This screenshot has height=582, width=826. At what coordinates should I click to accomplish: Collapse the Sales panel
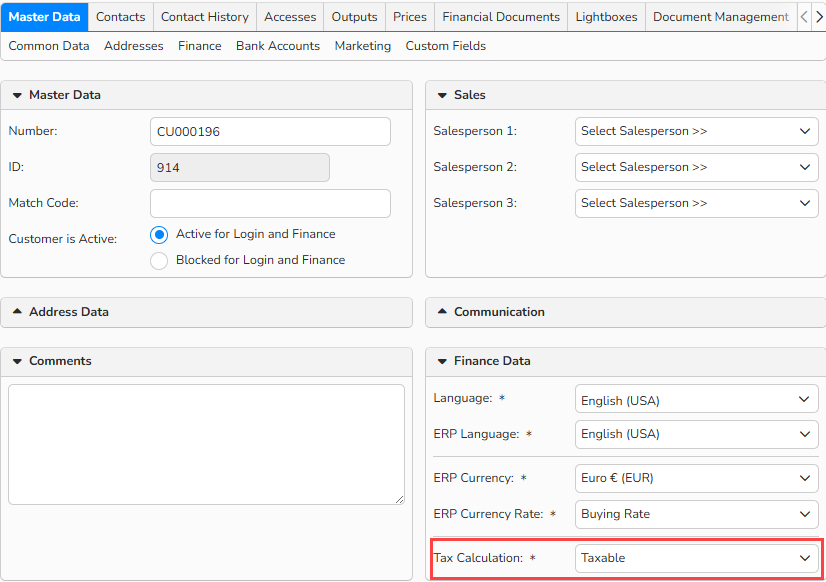pos(442,95)
